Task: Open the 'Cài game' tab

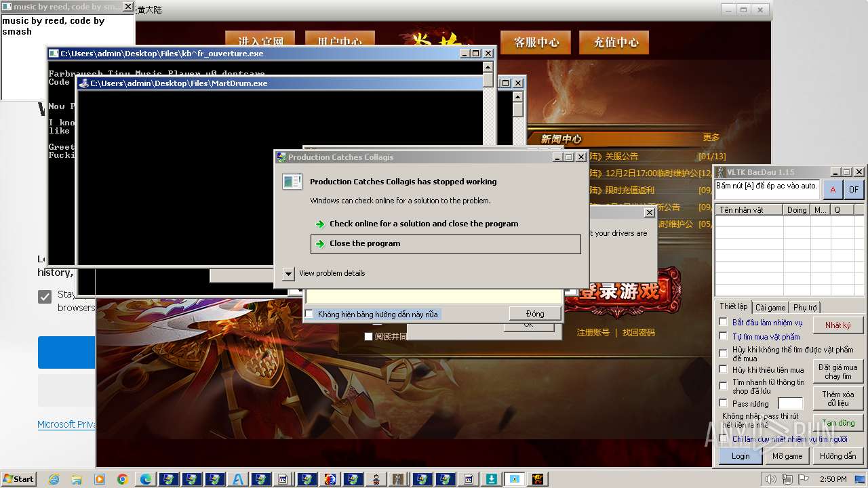Action: (x=770, y=308)
